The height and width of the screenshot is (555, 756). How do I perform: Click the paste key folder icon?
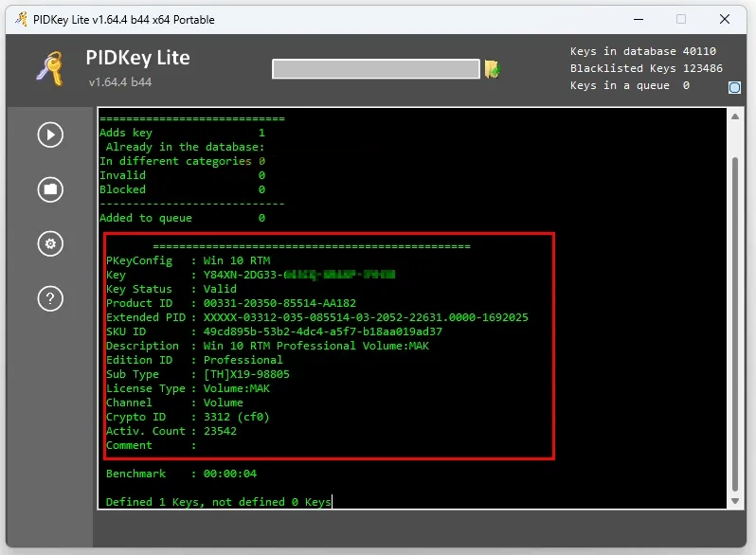click(493, 69)
